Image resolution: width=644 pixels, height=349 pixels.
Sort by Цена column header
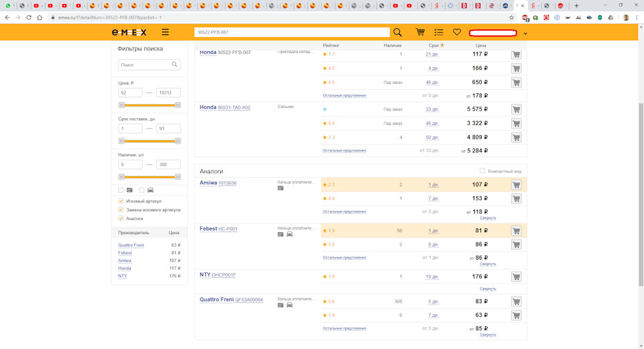point(480,45)
